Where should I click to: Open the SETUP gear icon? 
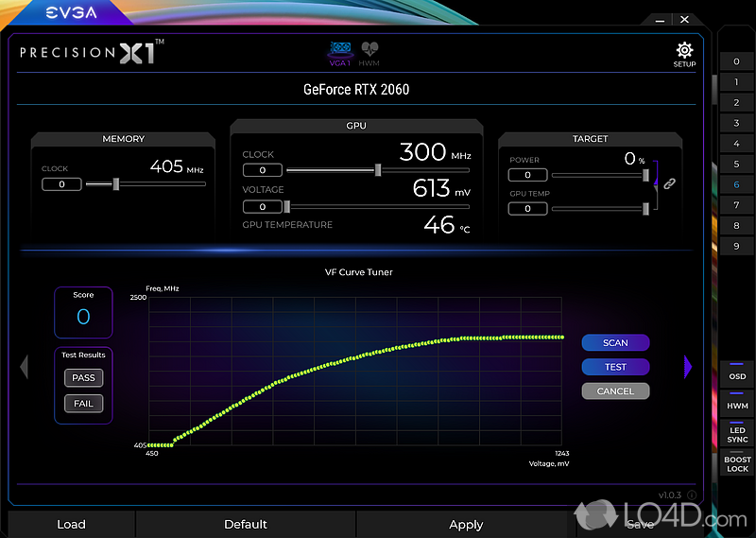pos(684,54)
